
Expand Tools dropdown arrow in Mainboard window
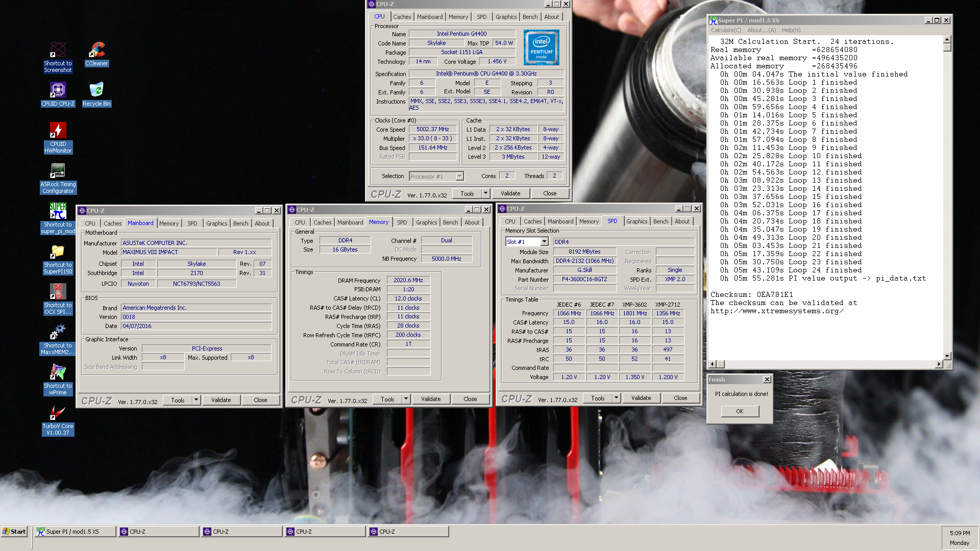(196, 400)
